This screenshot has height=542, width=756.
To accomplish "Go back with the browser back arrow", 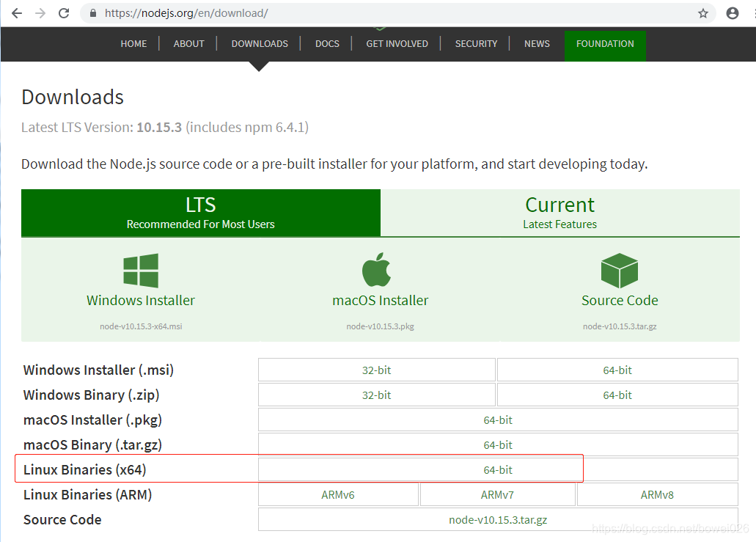I will (x=17, y=13).
